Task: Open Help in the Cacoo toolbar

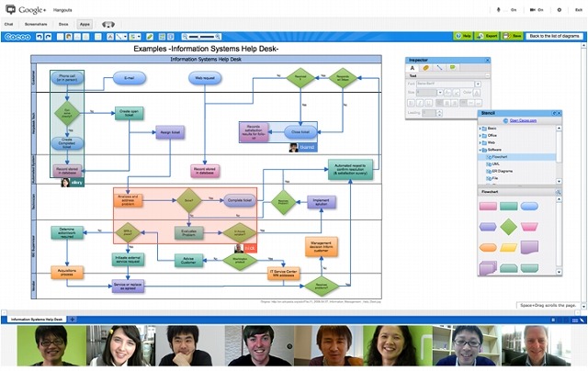Action: [x=463, y=36]
